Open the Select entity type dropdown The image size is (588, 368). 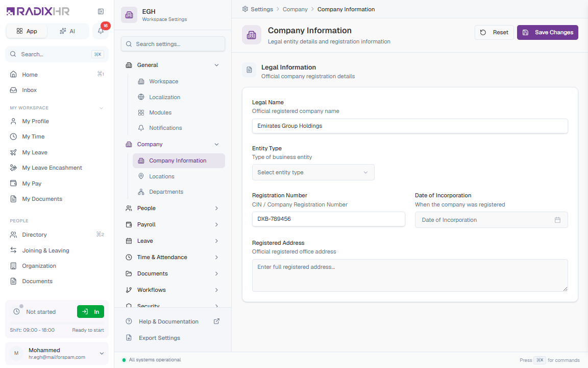click(x=313, y=172)
